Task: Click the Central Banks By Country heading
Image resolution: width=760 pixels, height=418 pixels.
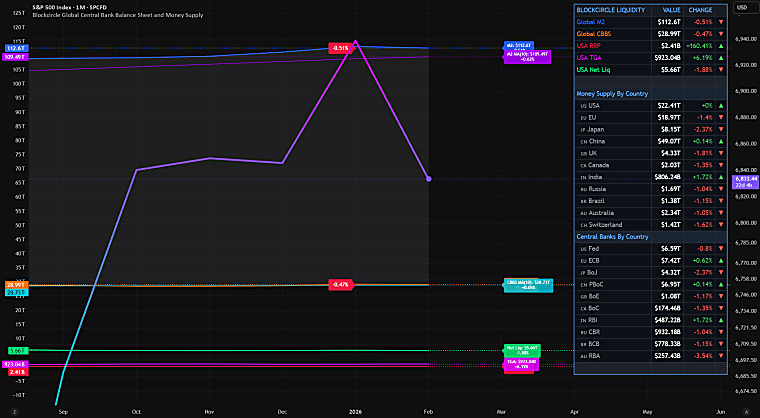Action: (612, 237)
